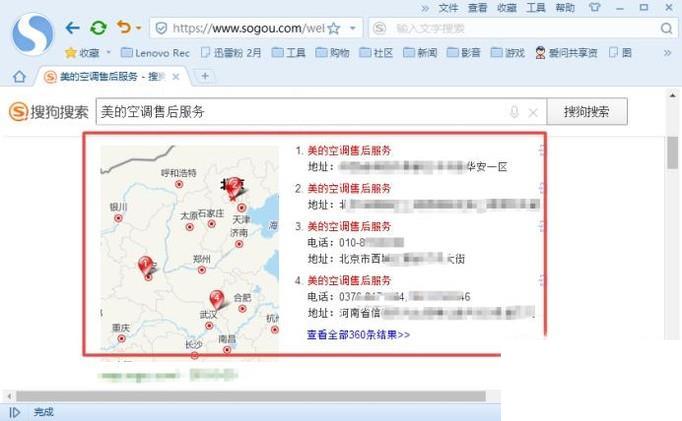The width and height of the screenshot is (682, 421).
Task: Click the 搜狗搜索 search button
Action: point(587,112)
